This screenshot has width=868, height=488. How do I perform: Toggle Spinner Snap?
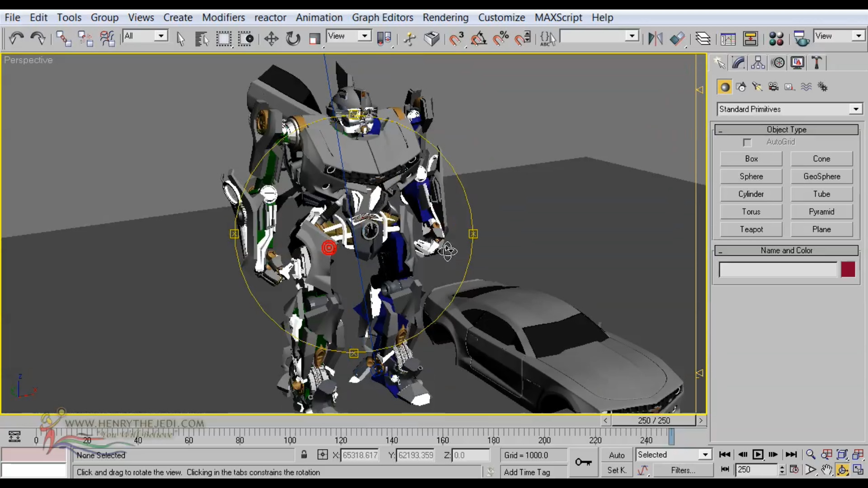pos(523,39)
